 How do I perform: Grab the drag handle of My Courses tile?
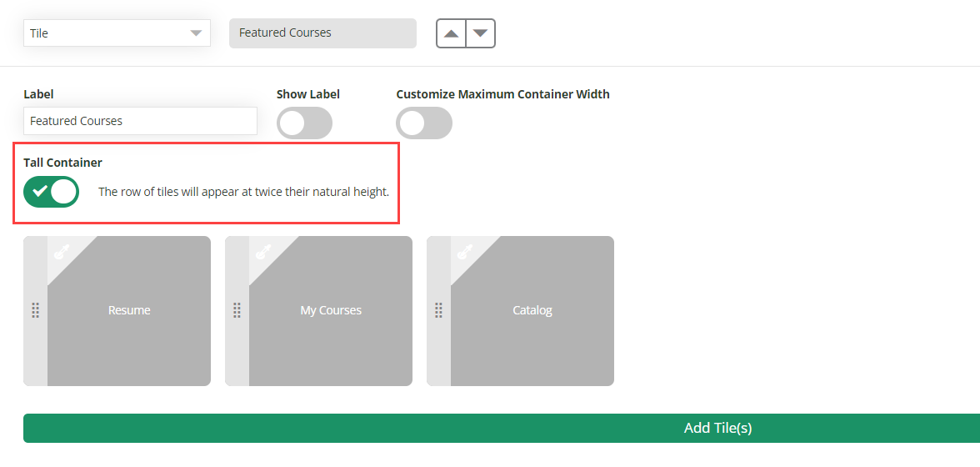[237, 311]
